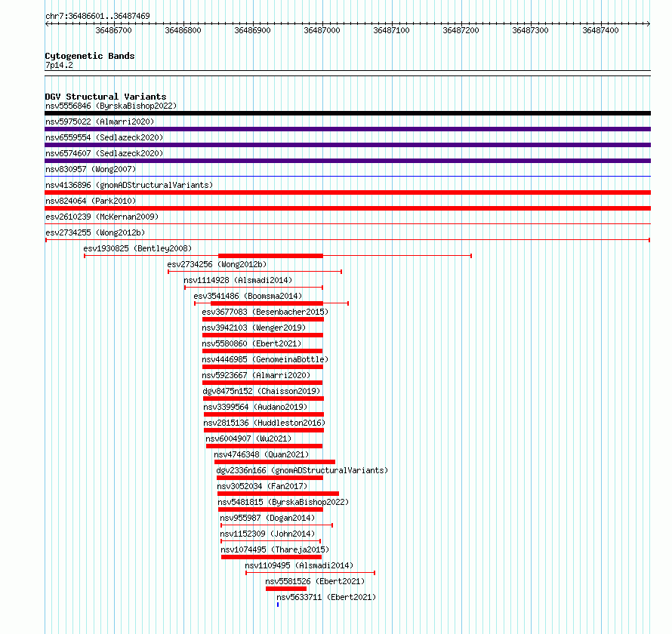The image size is (672, 634).
Task: Click the red bar under nsv1074495
Action: pyautogui.click(x=271, y=557)
